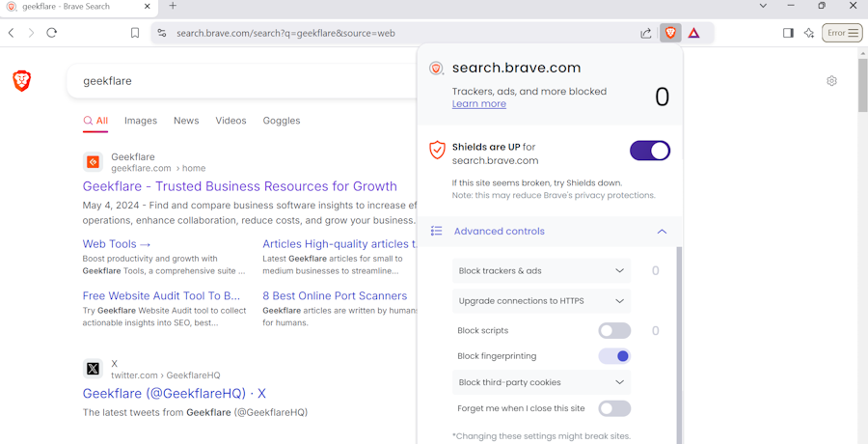Open the Error hamburger menu button
The height and width of the screenshot is (444, 868).
(842, 33)
